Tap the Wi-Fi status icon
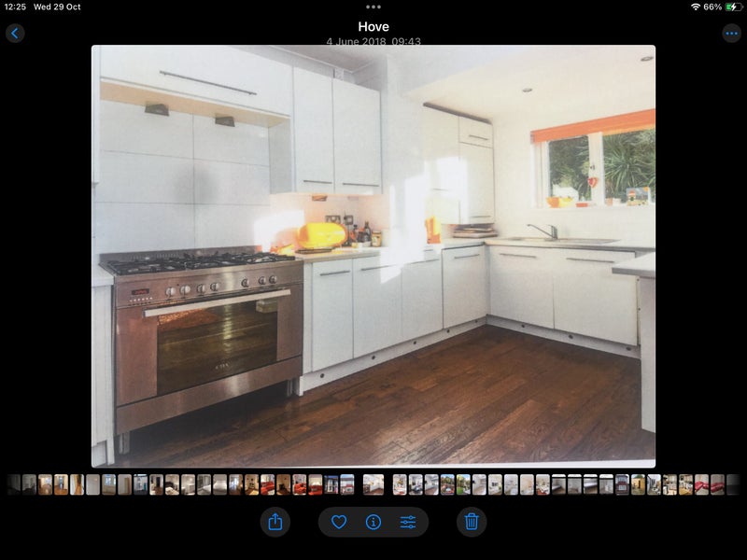 point(695,7)
